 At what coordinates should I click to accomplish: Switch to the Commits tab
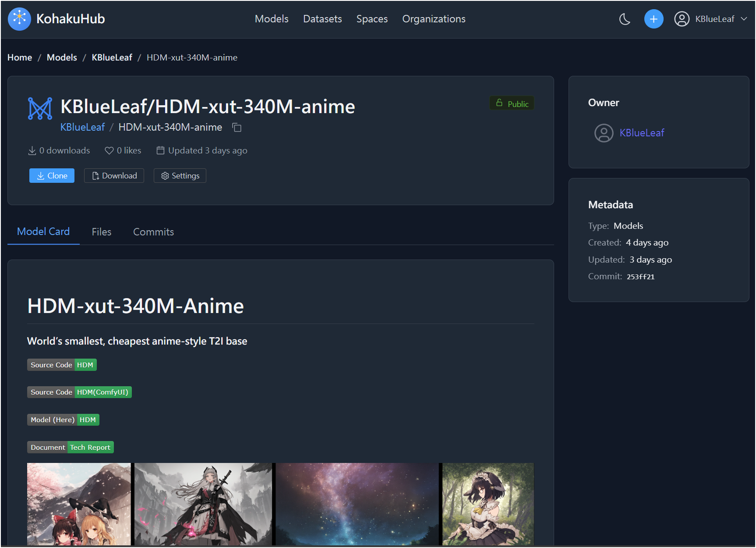pyautogui.click(x=153, y=232)
